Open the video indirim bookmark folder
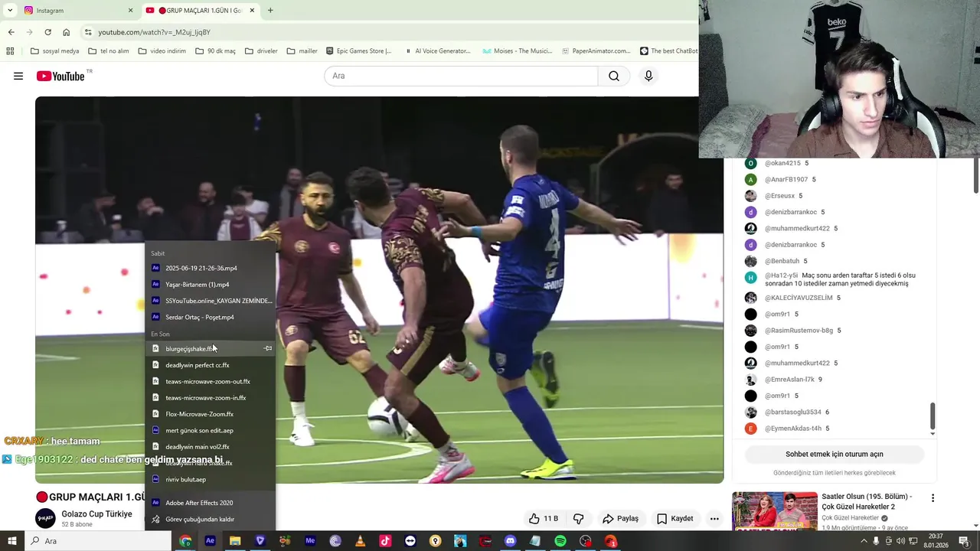Image resolution: width=980 pixels, height=551 pixels. 162,51
